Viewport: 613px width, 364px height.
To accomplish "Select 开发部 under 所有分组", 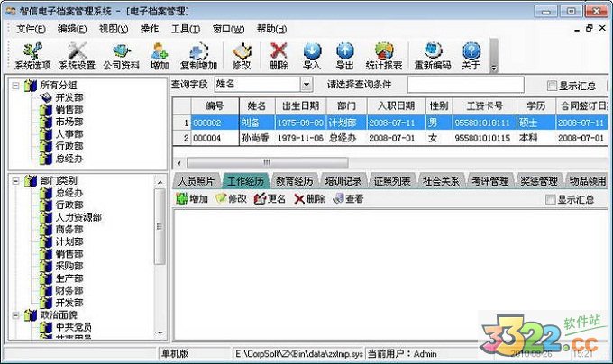I will 69,97.
